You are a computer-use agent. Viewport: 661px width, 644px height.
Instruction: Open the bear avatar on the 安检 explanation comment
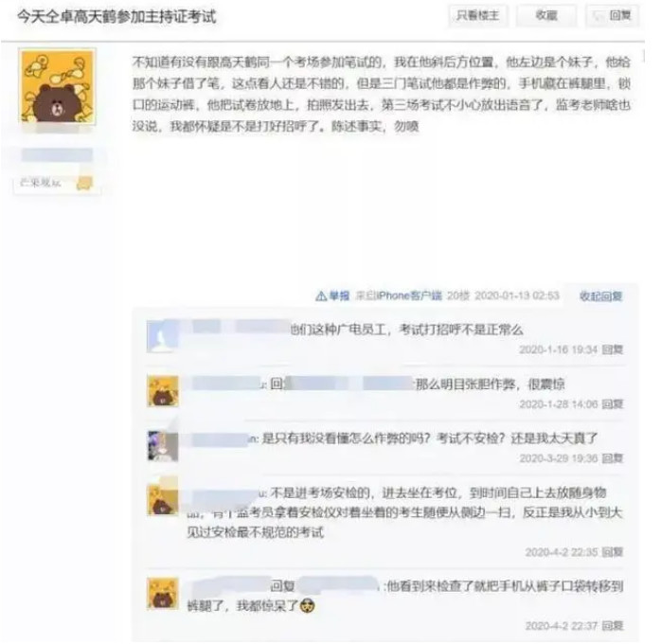pyautogui.click(x=162, y=500)
